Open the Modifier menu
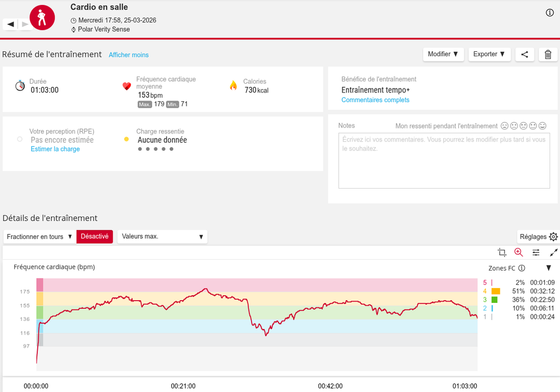Image resolution: width=560 pixels, height=392 pixels. [x=443, y=54]
